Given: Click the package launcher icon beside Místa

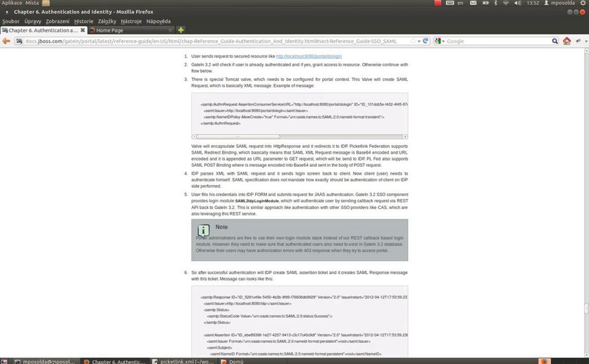Looking at the screenshot, I should coord(46,3).
